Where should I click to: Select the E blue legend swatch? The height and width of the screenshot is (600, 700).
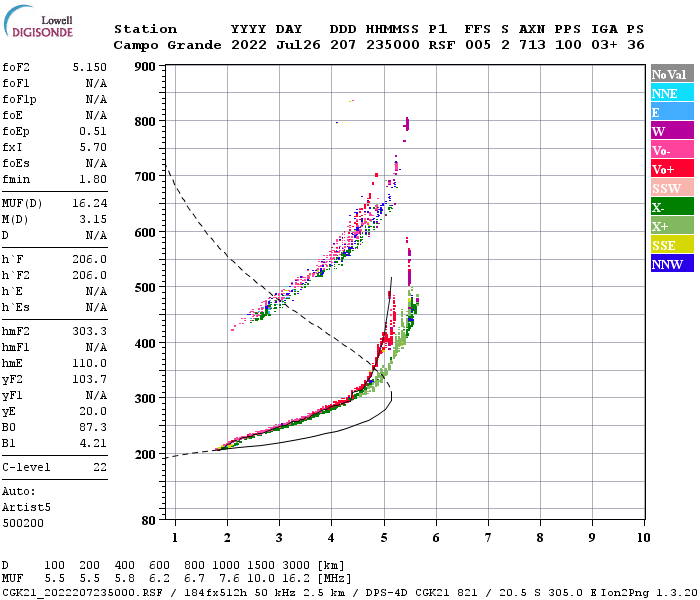tap(672, 112)
